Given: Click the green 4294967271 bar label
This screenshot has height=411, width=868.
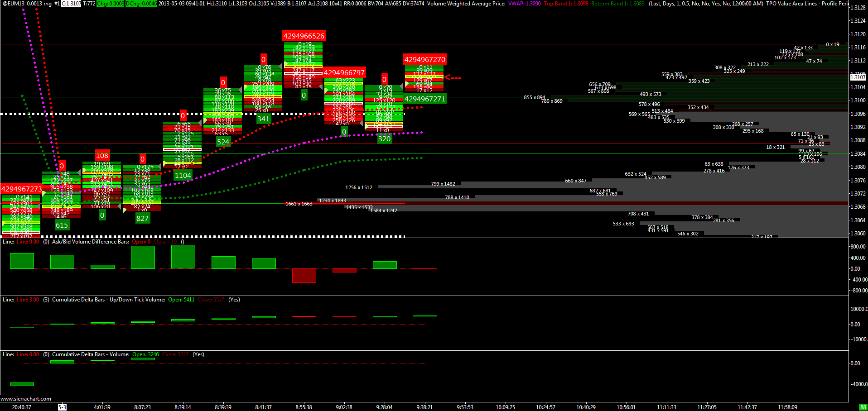Looking at the screenshot, I should pyautogui.click(x=424, y=99).
